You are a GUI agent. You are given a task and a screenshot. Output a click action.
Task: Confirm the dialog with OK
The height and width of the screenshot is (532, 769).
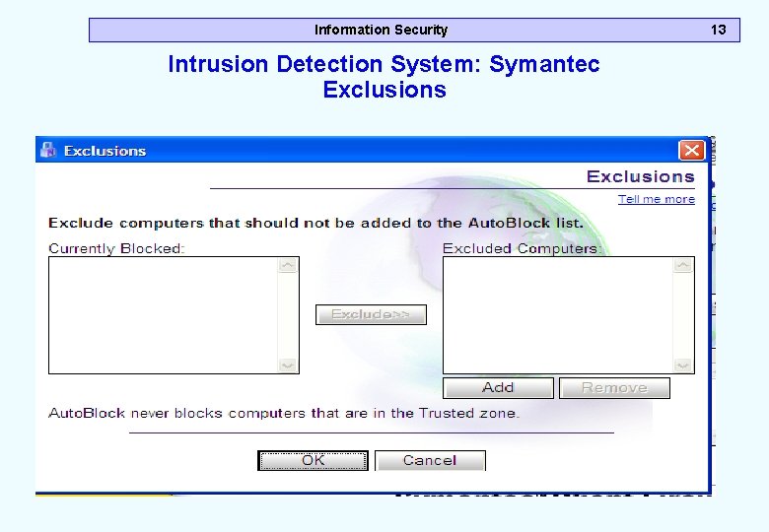tap(313, 460)
